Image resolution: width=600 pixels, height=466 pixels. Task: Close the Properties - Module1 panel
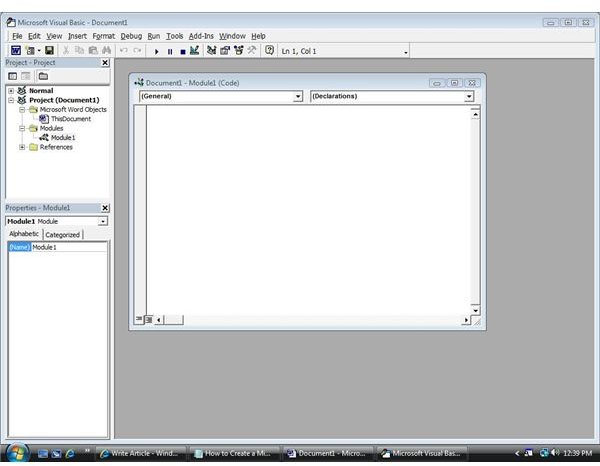[105, 208]
